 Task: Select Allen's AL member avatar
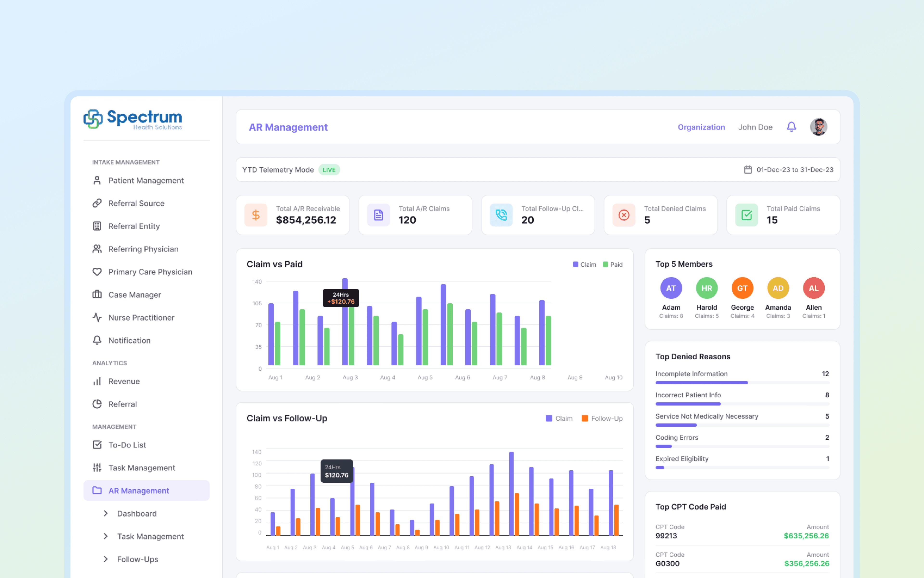[x=814, y=288]
